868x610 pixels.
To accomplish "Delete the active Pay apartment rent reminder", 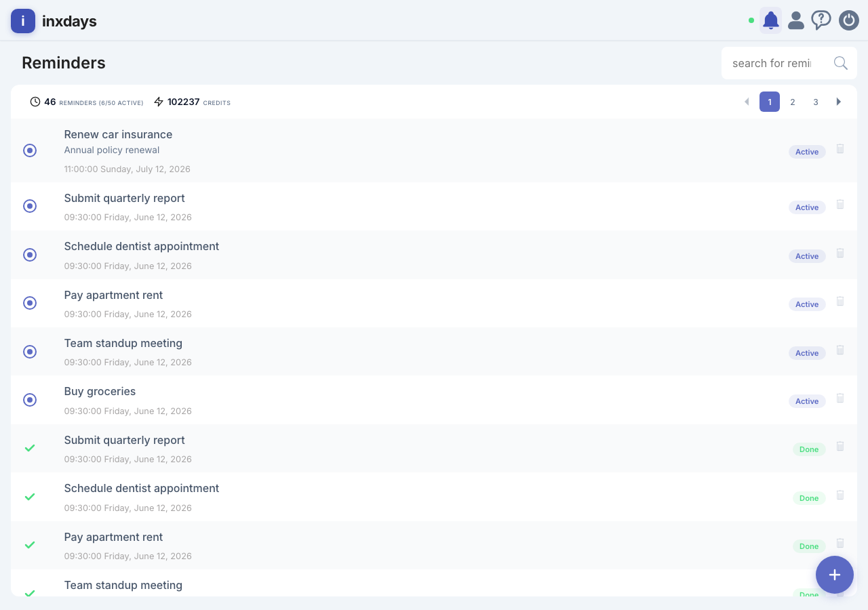I will point(840,301).
